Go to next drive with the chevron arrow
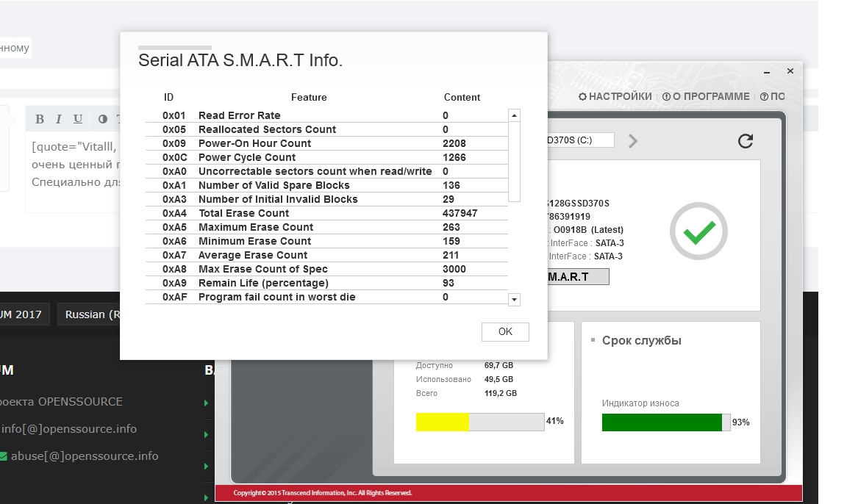The image size is (847, 504). (633, 141)
